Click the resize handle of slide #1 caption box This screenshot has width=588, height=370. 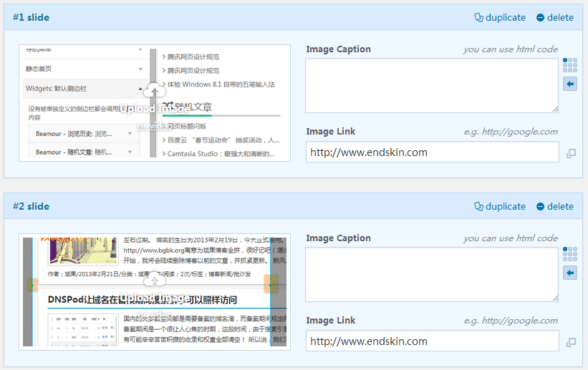pos(554,109)
